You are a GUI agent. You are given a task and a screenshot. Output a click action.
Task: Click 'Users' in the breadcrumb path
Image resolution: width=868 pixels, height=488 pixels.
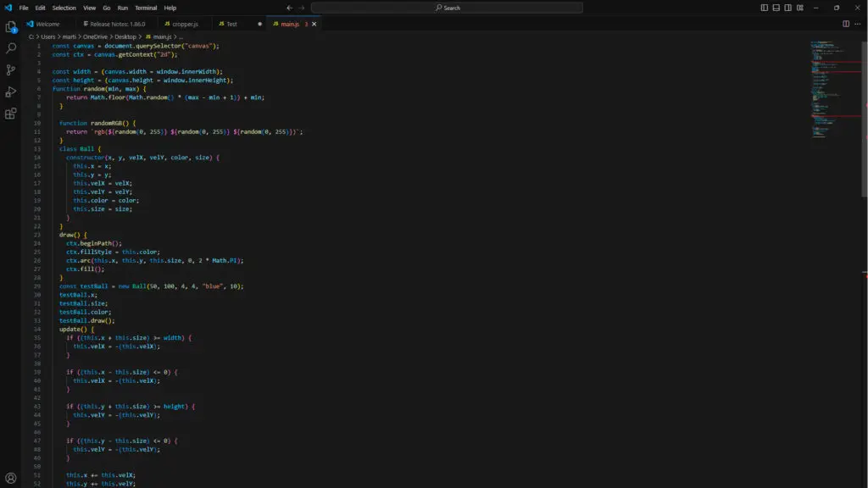pyautogui.click(x=48, y=36)
